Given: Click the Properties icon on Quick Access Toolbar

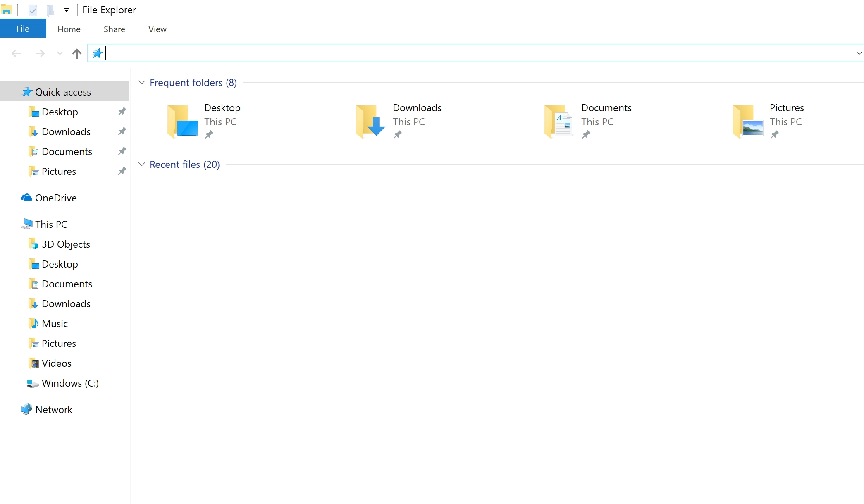Looking at the screenshot, I should click(32, 10).
